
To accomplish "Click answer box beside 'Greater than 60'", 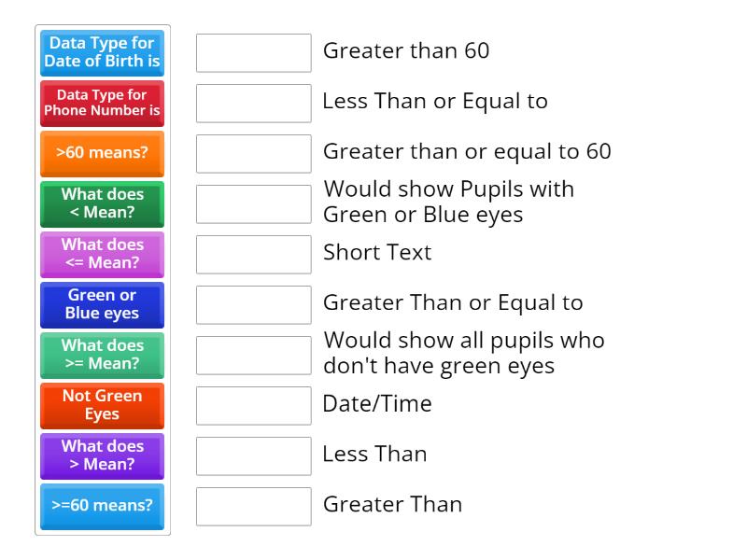I will pos(254,53).
